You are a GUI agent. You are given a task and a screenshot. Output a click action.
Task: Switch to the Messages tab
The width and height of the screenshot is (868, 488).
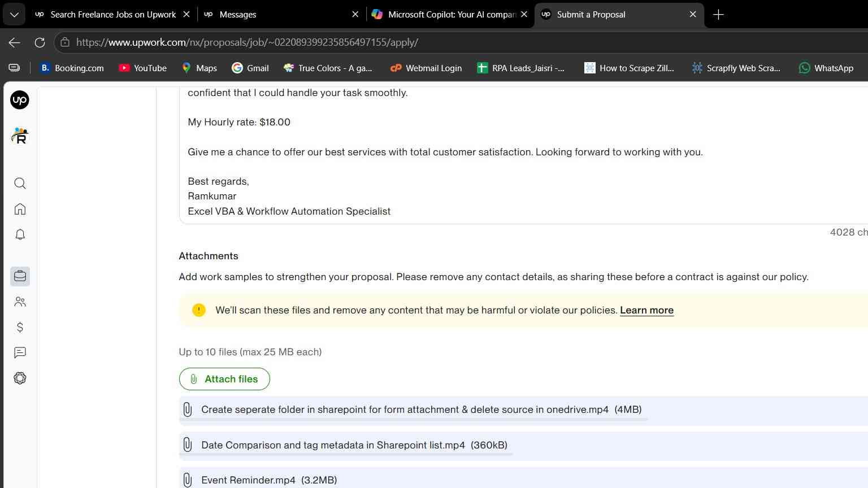pos(281,15)
